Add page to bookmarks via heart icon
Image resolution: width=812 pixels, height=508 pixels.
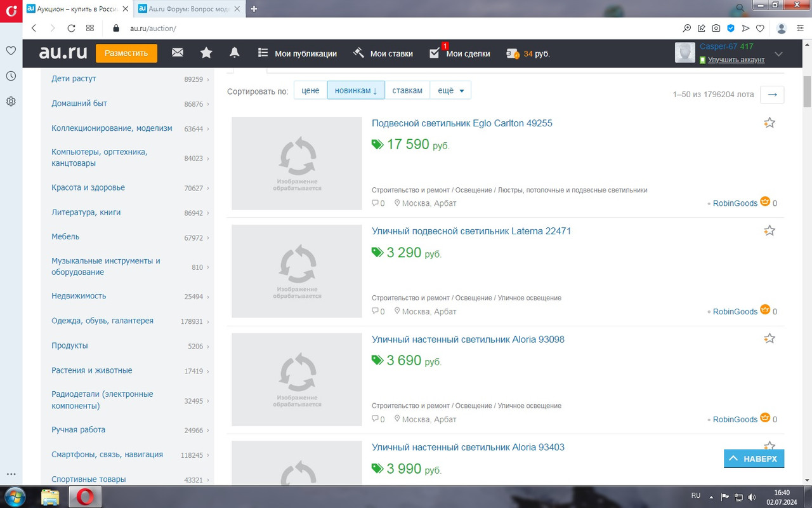(x=760, y=28)
